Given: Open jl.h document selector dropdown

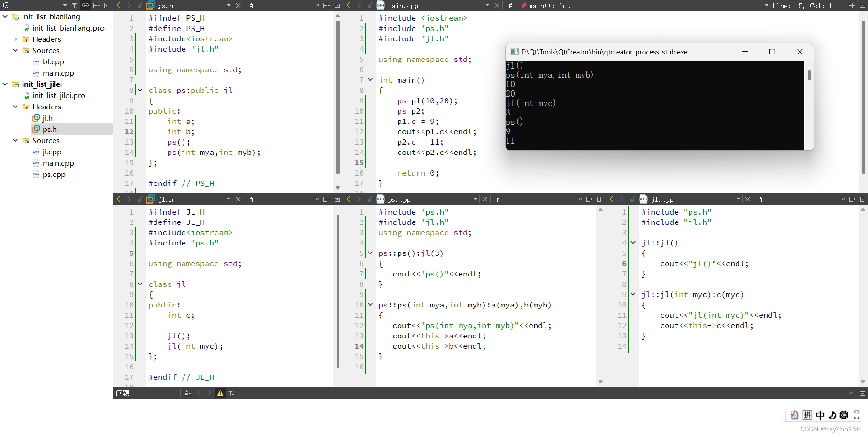Looking at the screenshot, I should click(x=229, y=199).
